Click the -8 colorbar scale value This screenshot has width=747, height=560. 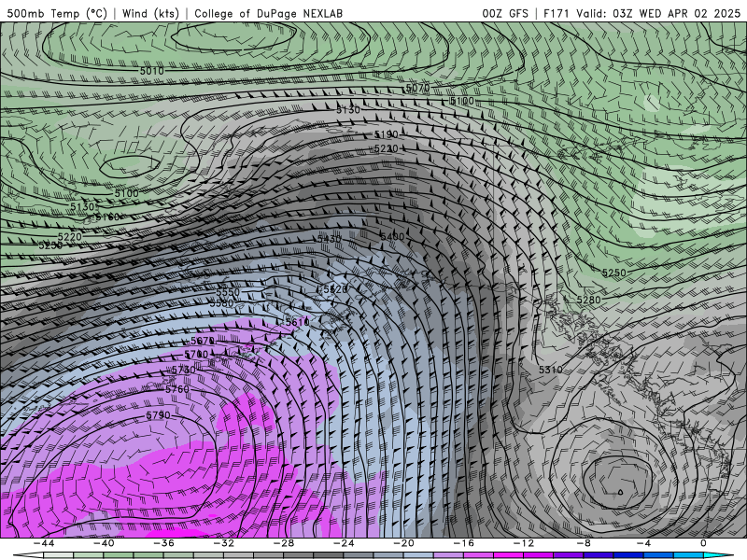(584, 543)
